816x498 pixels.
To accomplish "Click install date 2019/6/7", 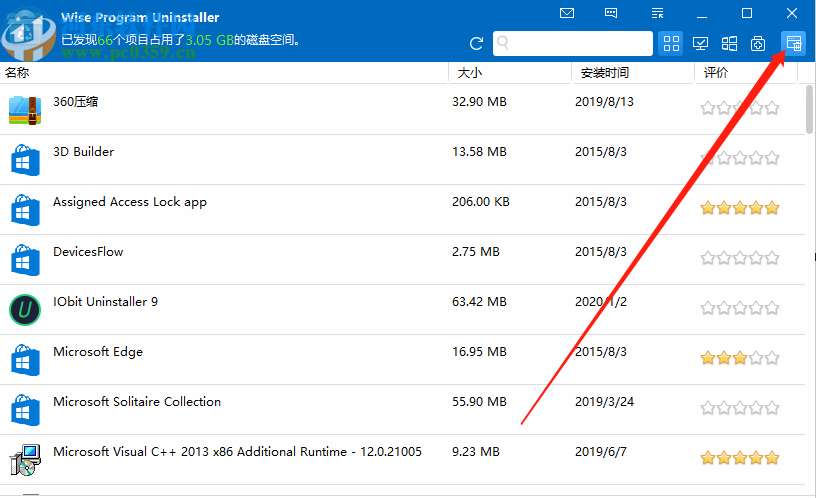I will pyautogui.click(x=601, y=451).
